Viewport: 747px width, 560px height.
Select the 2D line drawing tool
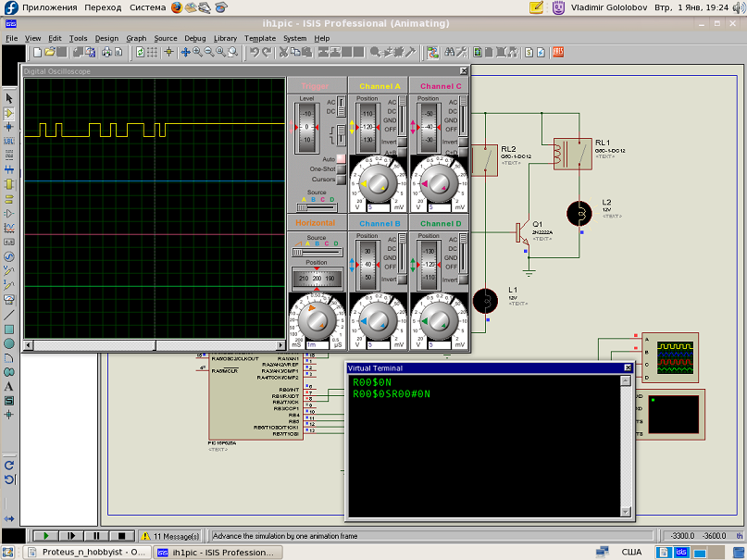(x=9, y=315)
